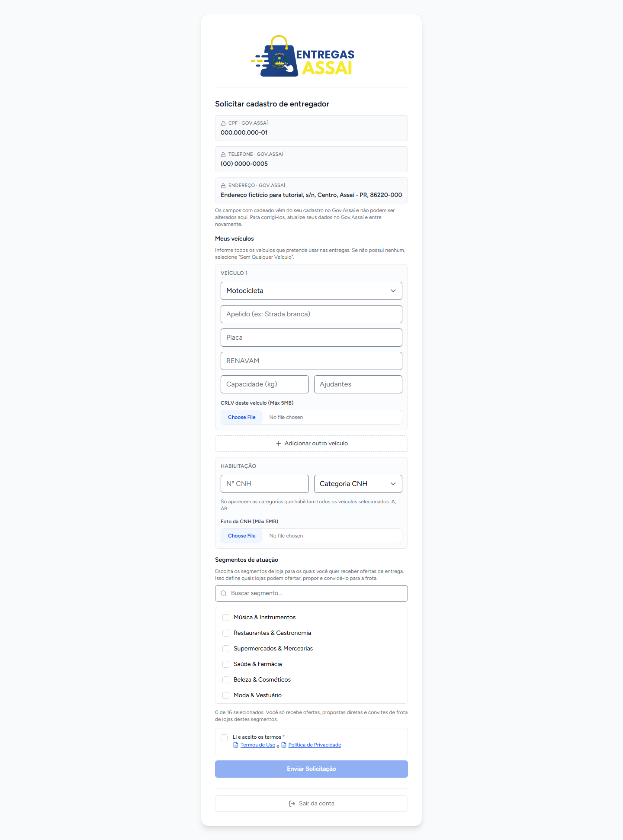This screenshot has height=840, width=623.
Task: Check the Música & Instrumentos segment
Action: [226, 618]
